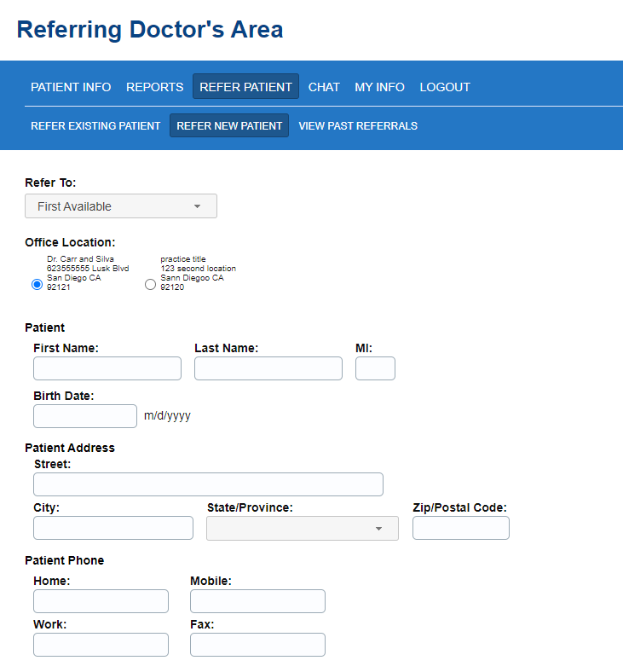Open View Past Referrals

pos(358,126)
